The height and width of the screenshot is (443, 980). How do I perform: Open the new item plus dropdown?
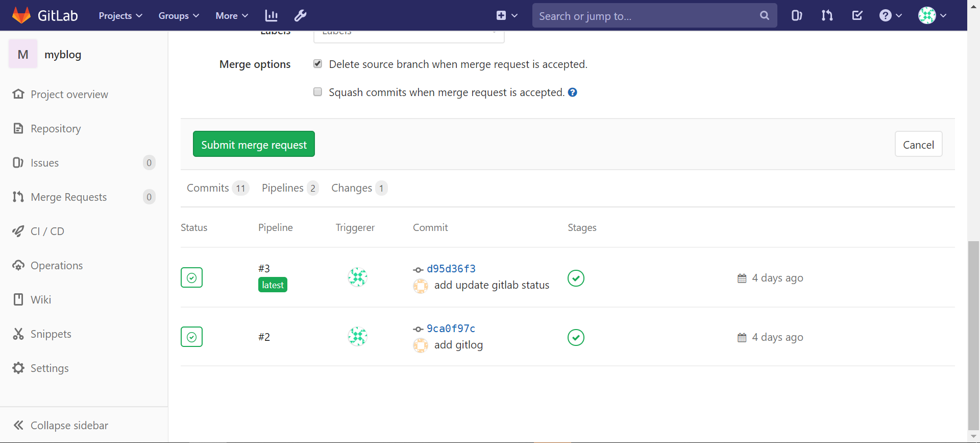pyautogui.click(x=507, y=15)
